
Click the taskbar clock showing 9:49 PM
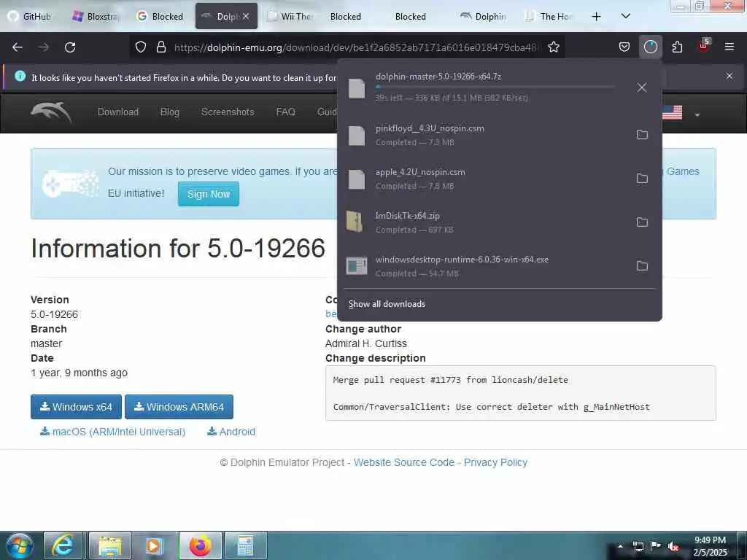[x=711, y=546]
